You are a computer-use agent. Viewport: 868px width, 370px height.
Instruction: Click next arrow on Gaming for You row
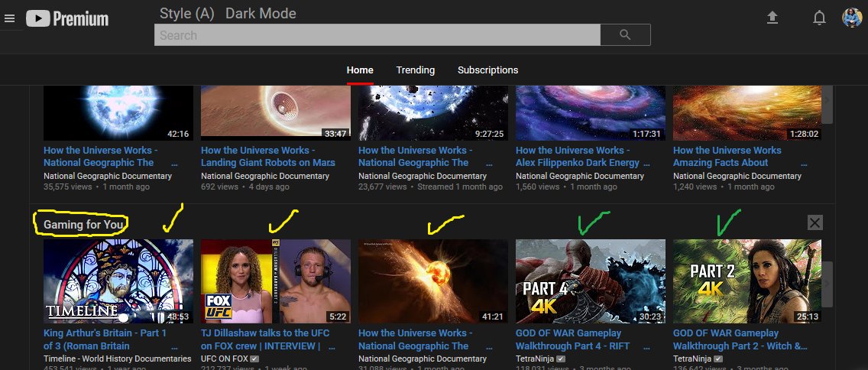(827, 284)
